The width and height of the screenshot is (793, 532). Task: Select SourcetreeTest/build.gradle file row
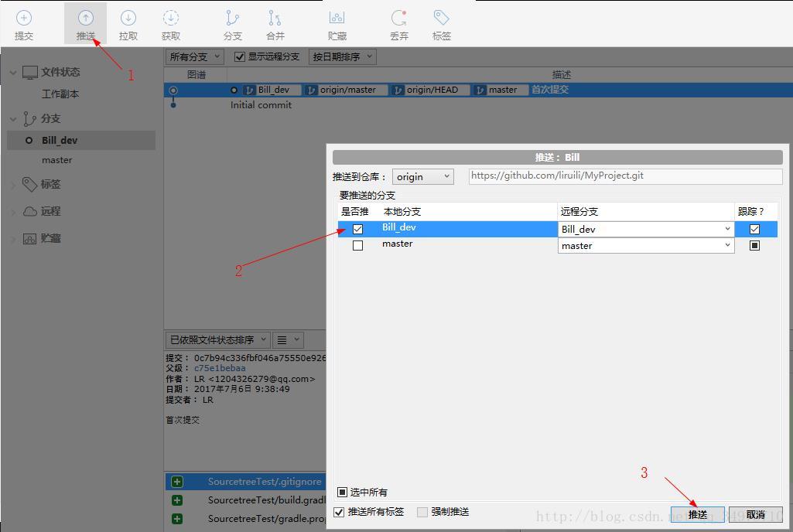point(246,500)
